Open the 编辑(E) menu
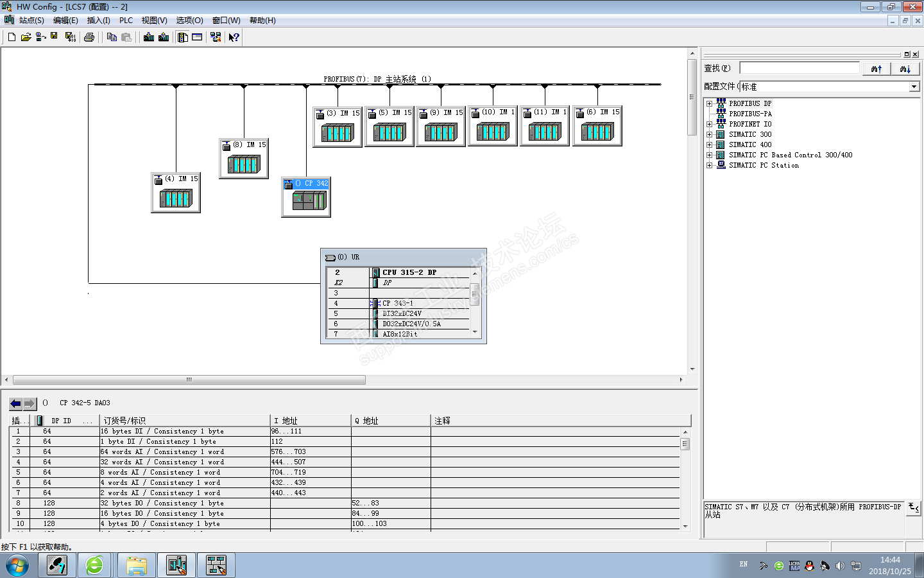This screenshot has height=578, width=924. [x=65, y=21]
